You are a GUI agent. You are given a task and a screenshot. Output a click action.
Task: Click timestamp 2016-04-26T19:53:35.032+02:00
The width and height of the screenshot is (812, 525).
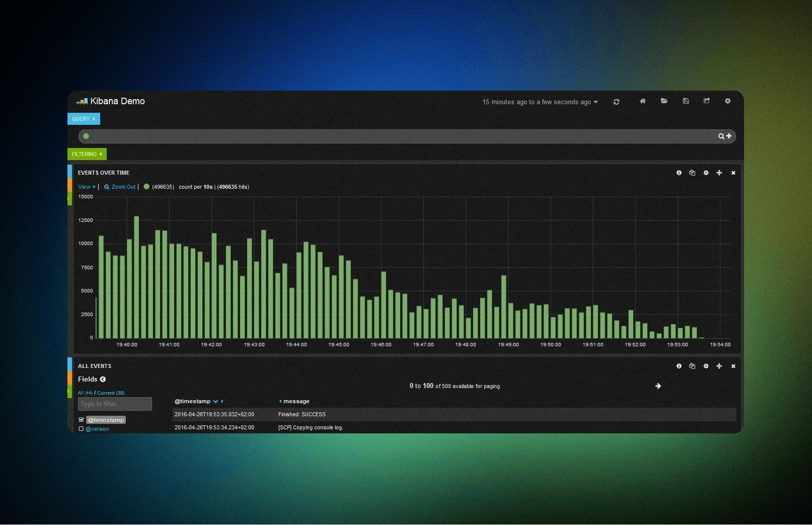[214, 414]
